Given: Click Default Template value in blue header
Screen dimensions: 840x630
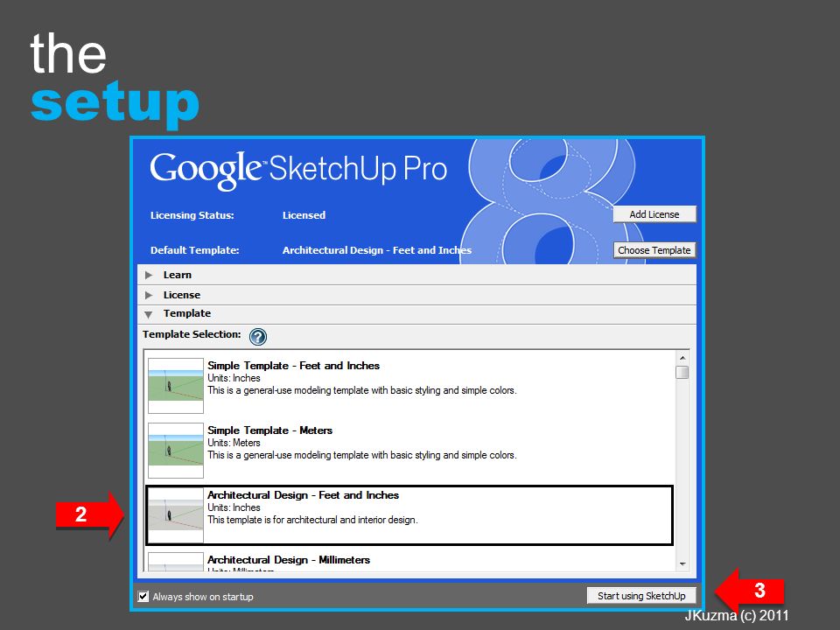Looking at the screenshot, I should point(376,250).
